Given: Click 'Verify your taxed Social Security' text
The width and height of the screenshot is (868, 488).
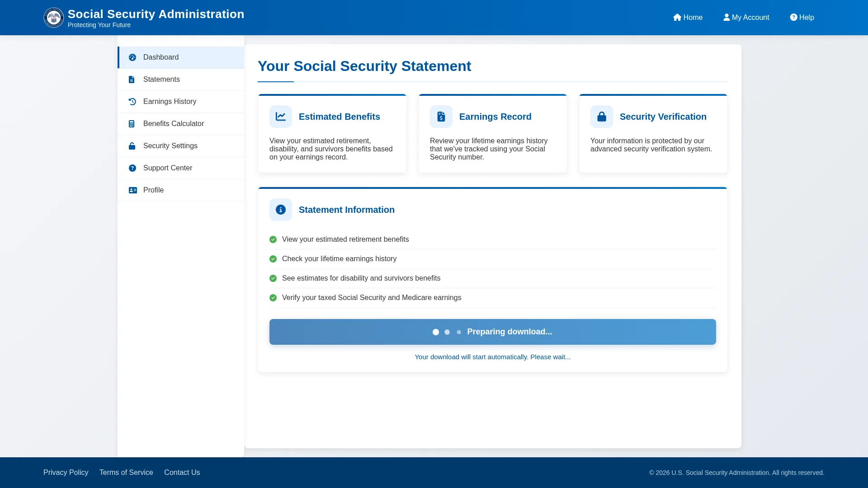Looking at the screenshot, I should click(372, 298).
